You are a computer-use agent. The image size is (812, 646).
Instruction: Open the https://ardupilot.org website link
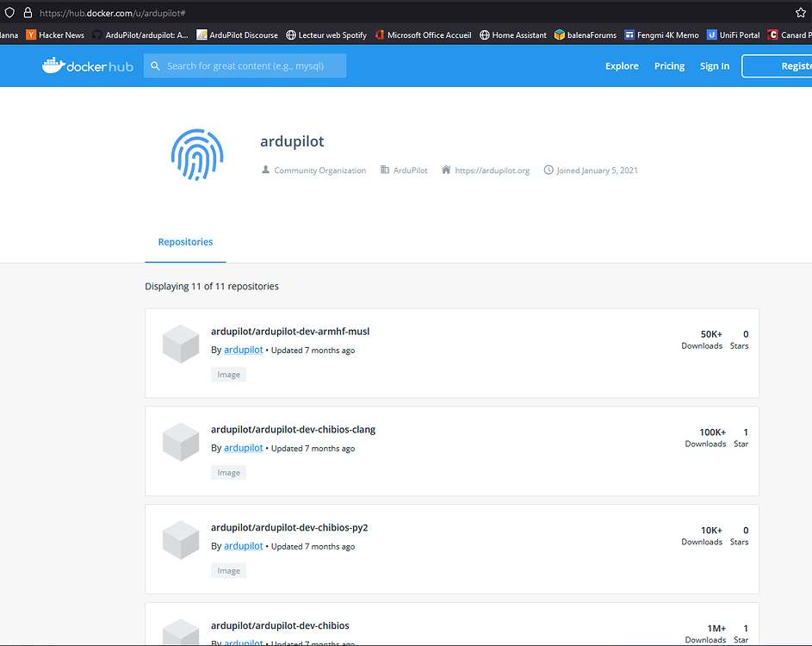pyautogui.click(x=492, y=170)
